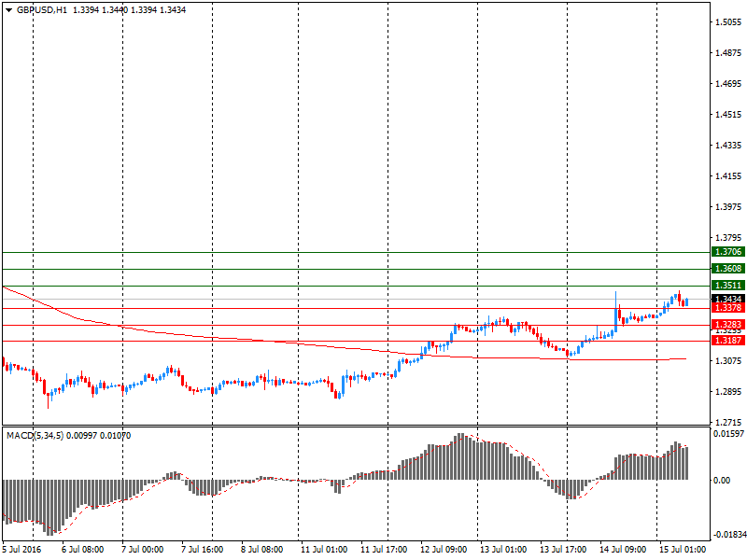Select the 1.3434 current price label
Image resolution: width=747 pixels, height=560 pixels.
pos(728,298)
